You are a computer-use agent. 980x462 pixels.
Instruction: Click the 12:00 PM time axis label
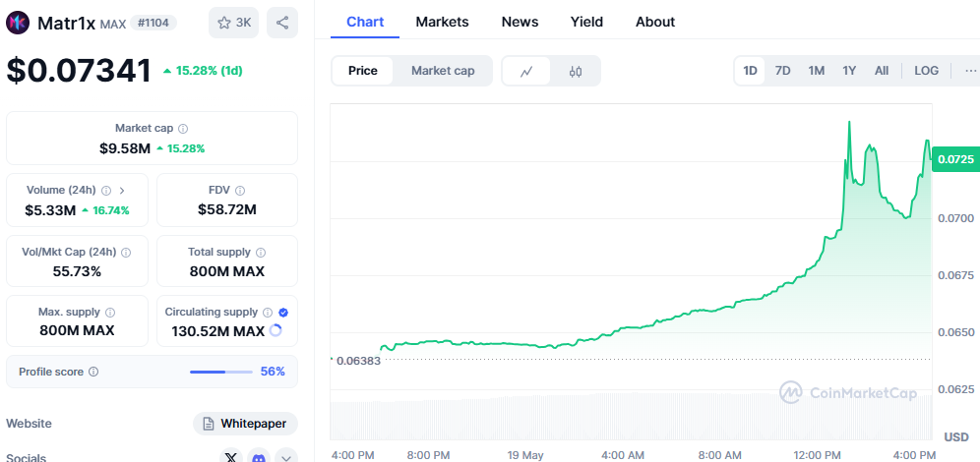pyautogui.click(x=820, y=454)
